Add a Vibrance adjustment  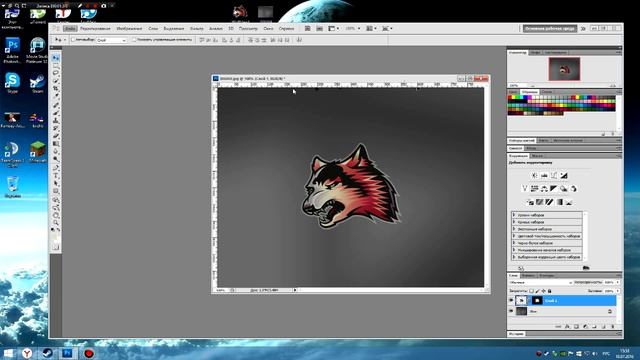click(524, 189)
